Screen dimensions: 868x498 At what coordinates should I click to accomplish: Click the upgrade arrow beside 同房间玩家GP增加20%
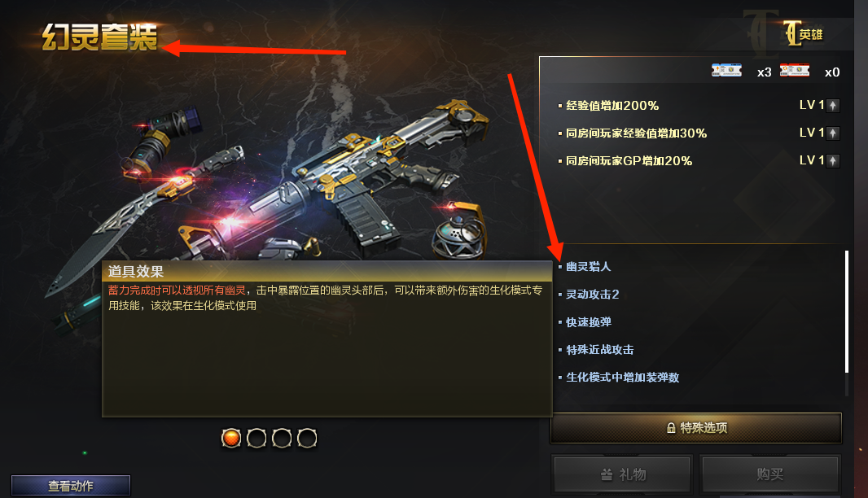pyautogui.click(x=833, y=160)
